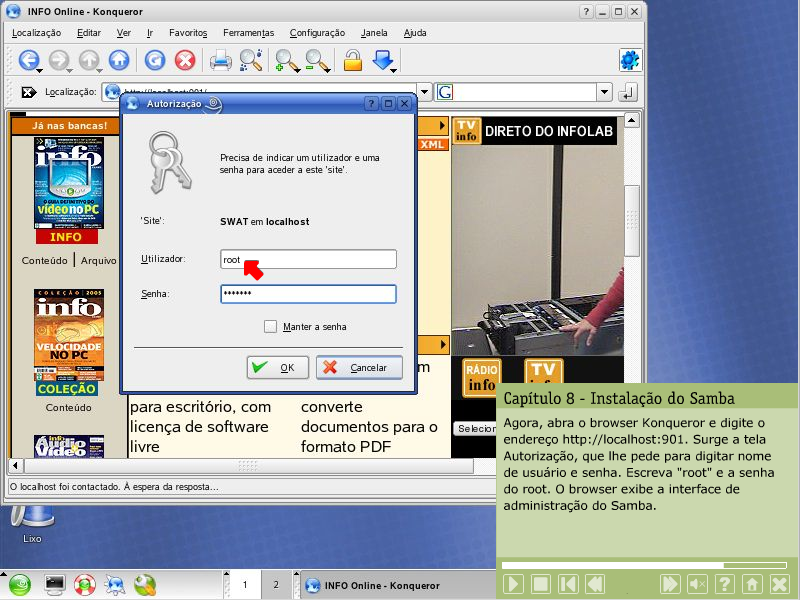Stop page loading with the red X icon
Viewport: 800px width, 600px height.
(x=185, y=60)
